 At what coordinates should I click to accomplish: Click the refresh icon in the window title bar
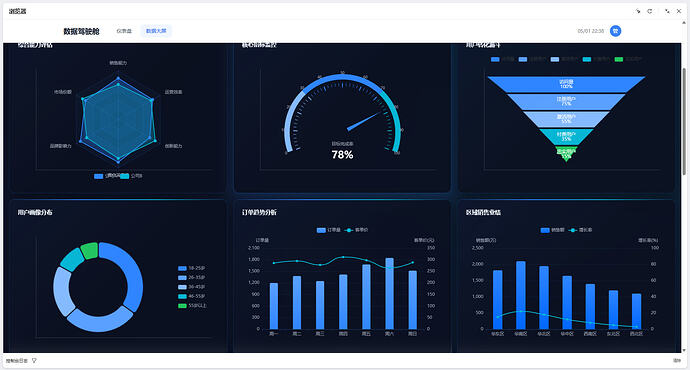[x=650, y=11]
